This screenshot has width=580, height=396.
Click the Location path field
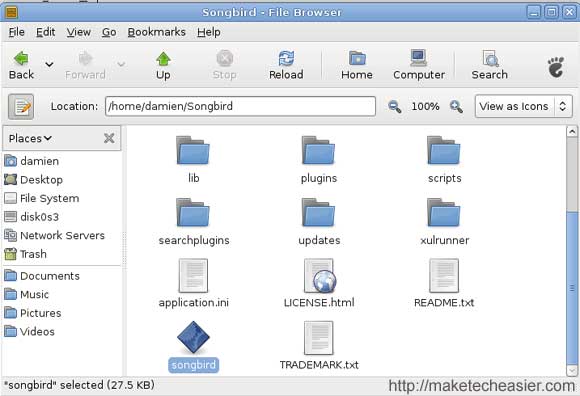coord(240,106)
